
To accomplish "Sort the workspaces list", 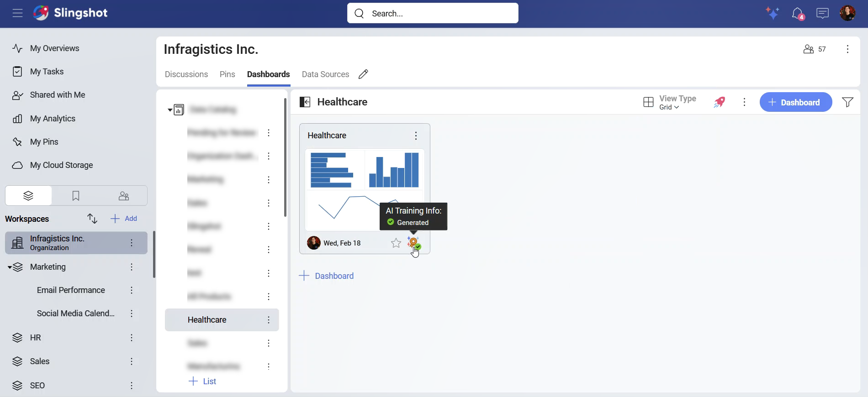I will [92, 219].
